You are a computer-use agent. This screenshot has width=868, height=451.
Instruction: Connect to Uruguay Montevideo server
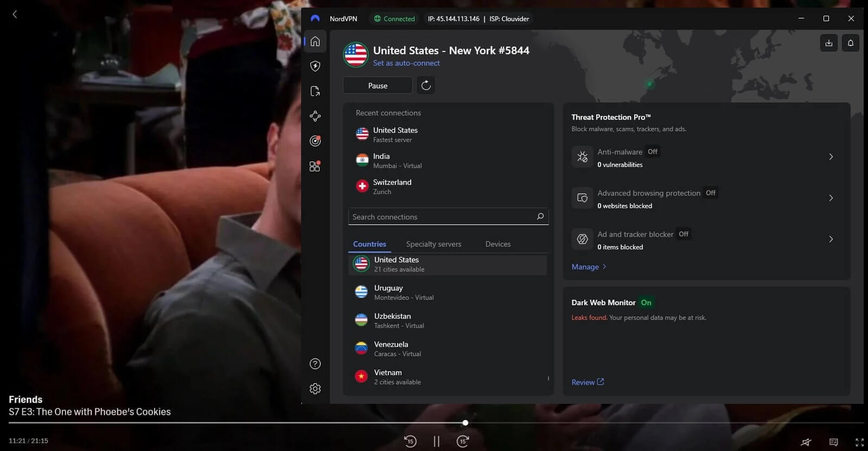[x=448, y=292]
